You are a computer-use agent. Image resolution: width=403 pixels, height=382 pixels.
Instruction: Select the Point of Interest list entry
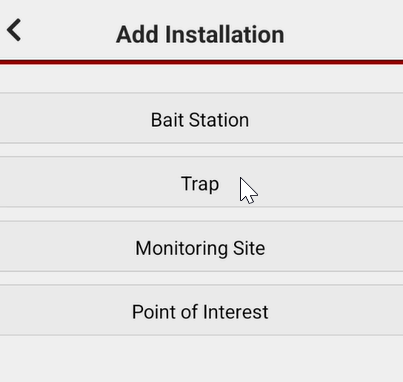point(201,310)
